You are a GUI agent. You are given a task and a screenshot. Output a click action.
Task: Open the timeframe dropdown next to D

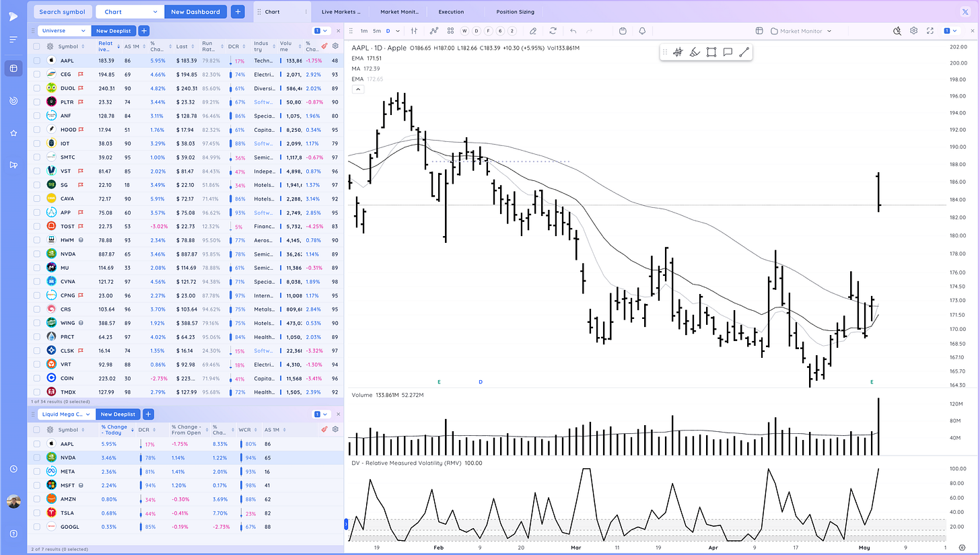397,31
